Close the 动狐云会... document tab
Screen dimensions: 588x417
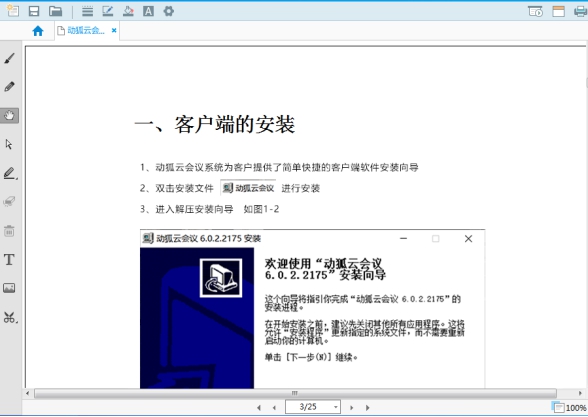tap(114, 30)
